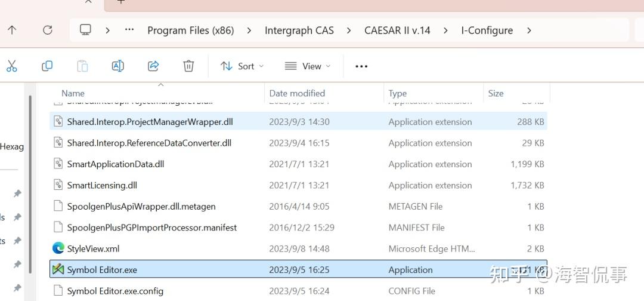Screen dimensions: 644x301
Task: Click the Rename icon in toolbar
Action: point(118,66)
